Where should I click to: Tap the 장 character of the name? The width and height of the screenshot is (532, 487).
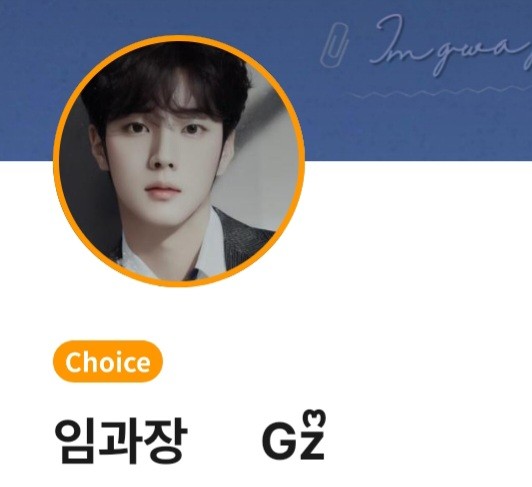(166, 441)
